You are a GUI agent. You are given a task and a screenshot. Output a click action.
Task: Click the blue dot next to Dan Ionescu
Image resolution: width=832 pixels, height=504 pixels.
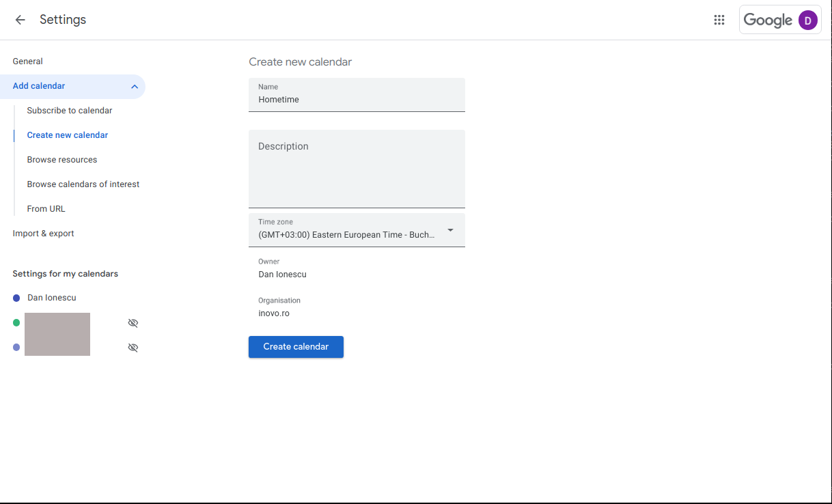tap(15, 298)
